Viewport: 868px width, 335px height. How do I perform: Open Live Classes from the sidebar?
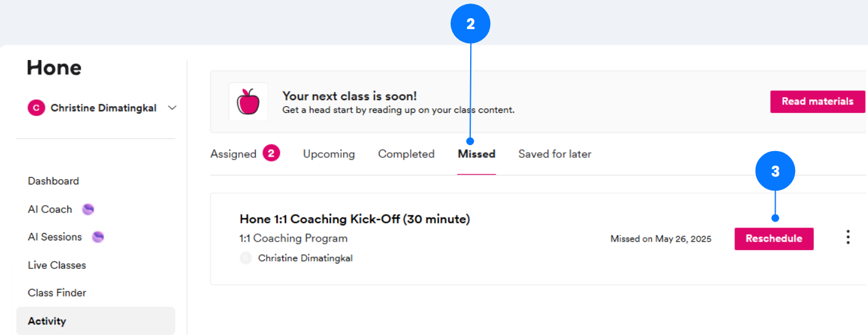coord(57,265)
